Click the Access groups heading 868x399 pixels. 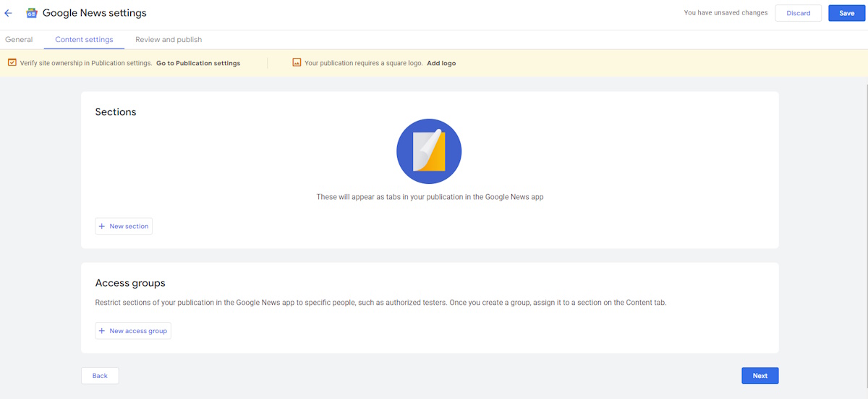pos(130,283)
